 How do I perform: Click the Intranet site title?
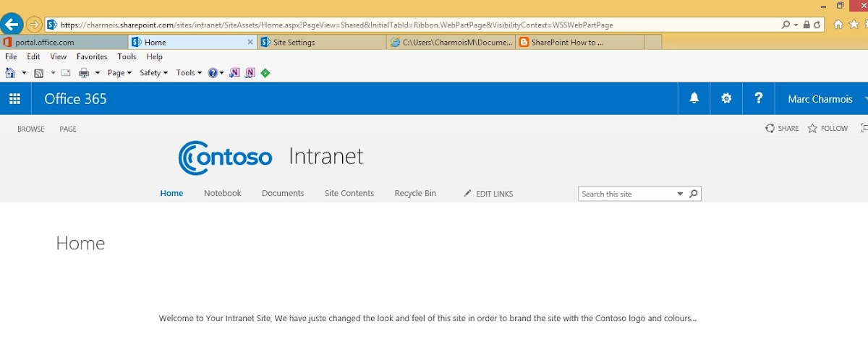[x=326, y=156]
